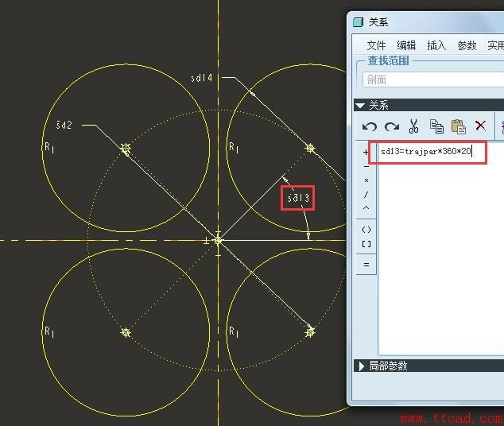Click the red X delete icon
504x426 pixels.
click(480, 126)
